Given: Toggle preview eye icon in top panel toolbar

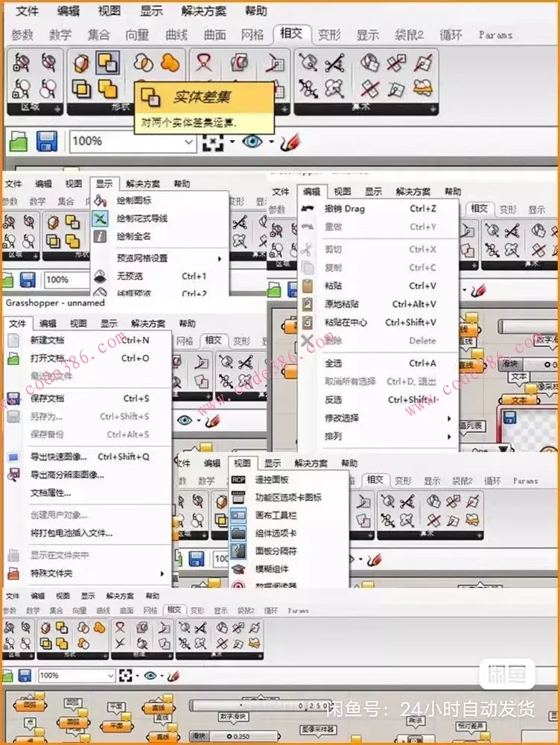Looking at the screenshot, I should click(x=252, y=142).
